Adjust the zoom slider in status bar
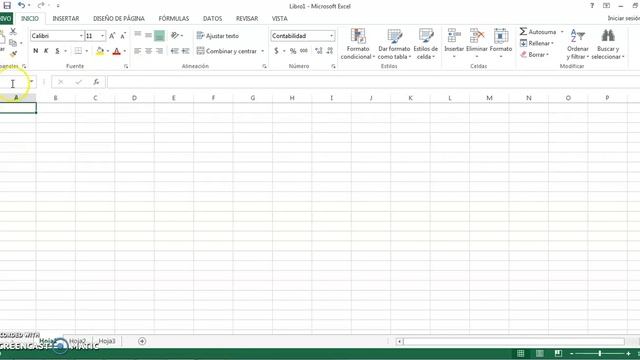The image size is (640, 360). (x=600, y=353)
